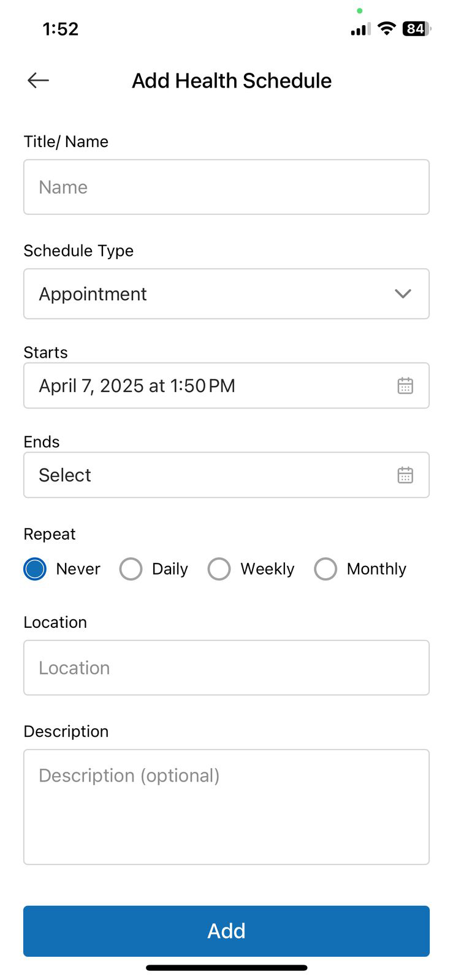Viewport: 453px width, 980px height.
Task: Open calendar icon in Ends field
Action: [405, 475]
